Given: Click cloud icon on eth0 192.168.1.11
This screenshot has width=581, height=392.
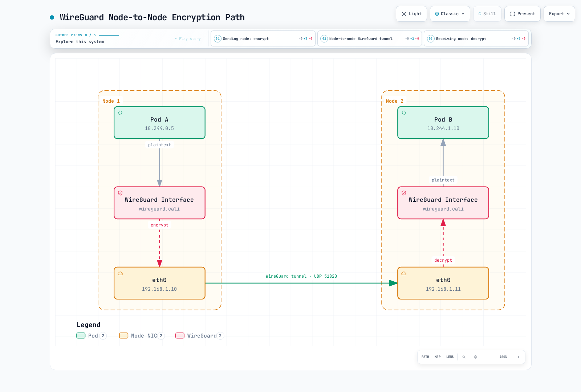Looking at the screenshot, I should pyautogui.click(x=404, y=273).
